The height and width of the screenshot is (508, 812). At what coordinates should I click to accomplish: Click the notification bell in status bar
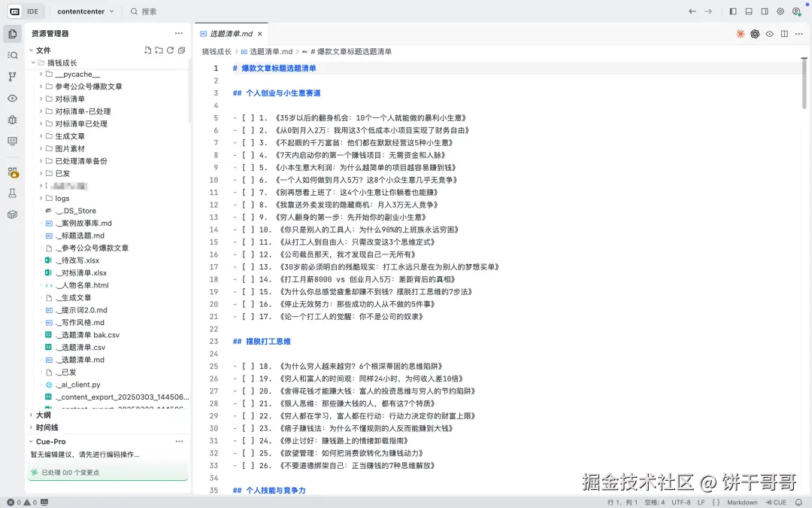(x=798, y=502)
